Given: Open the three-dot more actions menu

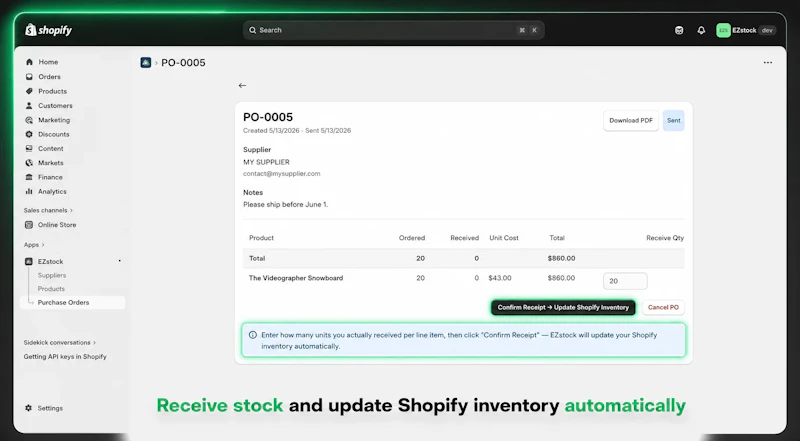Looking at the screenshot, I should pyautogui.click(x=768, y=62).
